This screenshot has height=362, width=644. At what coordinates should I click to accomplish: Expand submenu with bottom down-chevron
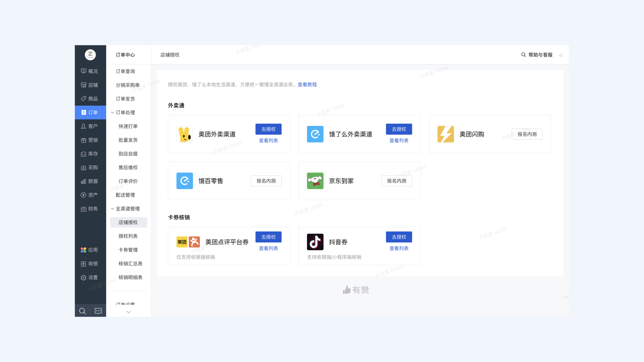pos(129,312)
